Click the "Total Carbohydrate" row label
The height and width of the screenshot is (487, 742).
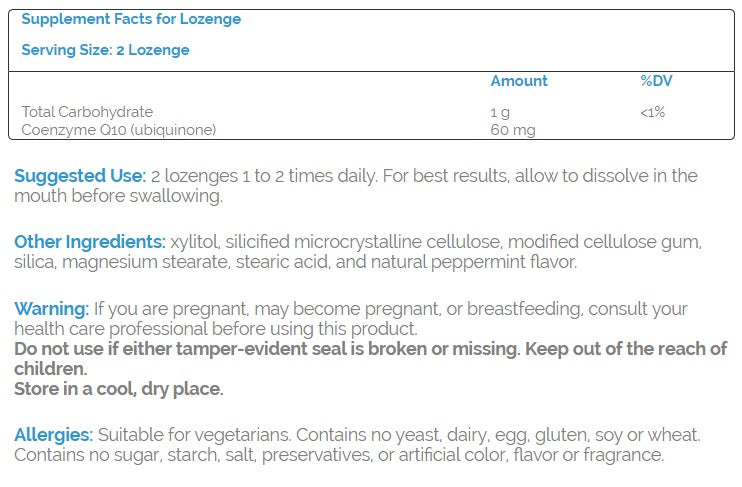(x=87, y=112)
